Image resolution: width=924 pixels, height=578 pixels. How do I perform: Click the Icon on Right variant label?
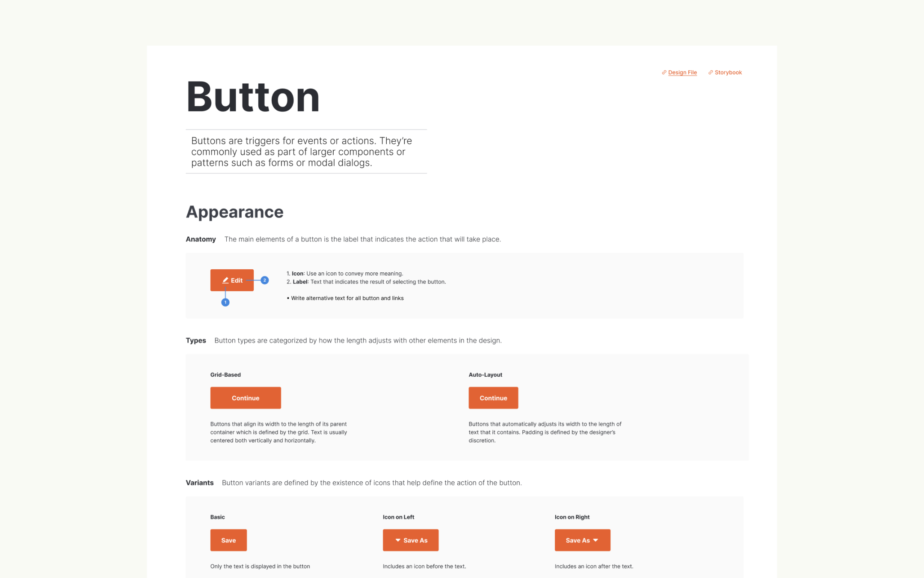(x=572, y=517)
